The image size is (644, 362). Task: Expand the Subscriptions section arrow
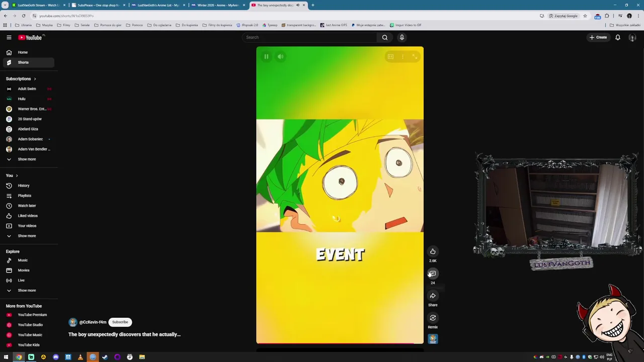(35, 79)
